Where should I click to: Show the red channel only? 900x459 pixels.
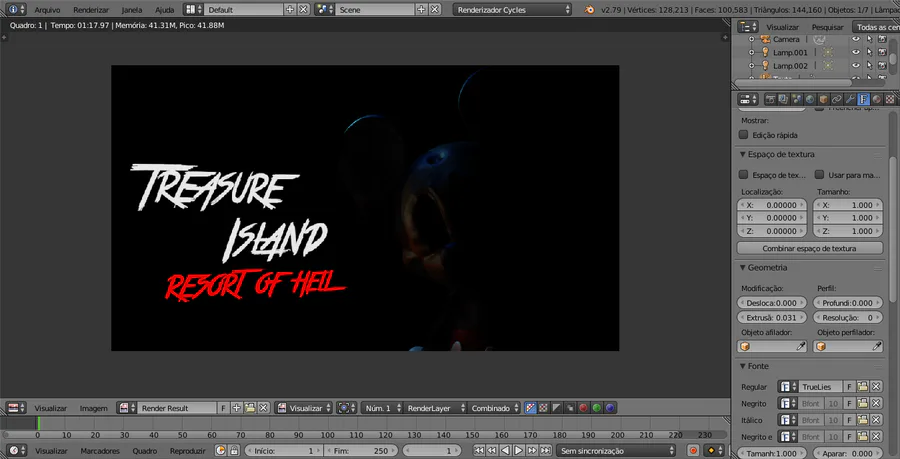583,408
